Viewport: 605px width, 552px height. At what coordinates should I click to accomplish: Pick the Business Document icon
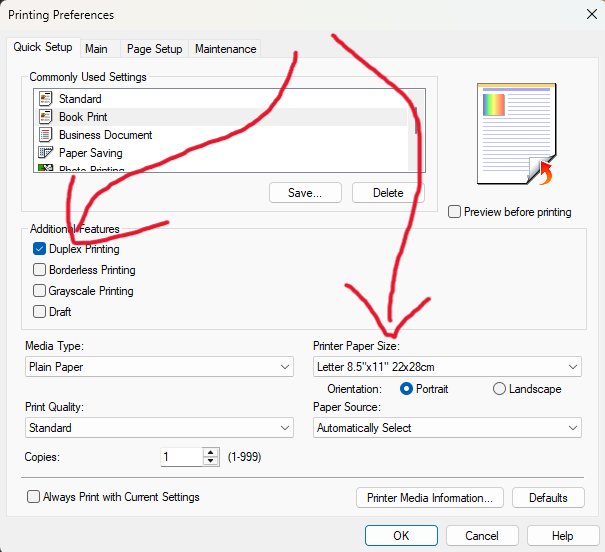(x=45, y=135)
